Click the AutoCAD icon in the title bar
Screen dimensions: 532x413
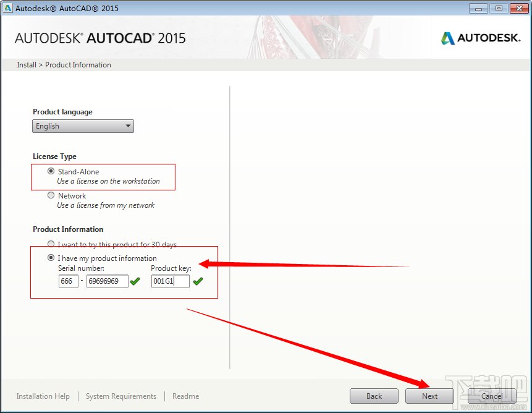pos(9,8)
